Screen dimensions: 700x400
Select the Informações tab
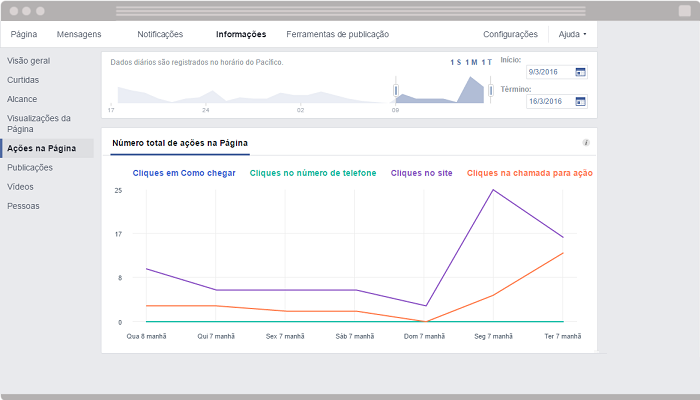click(241, 34)
